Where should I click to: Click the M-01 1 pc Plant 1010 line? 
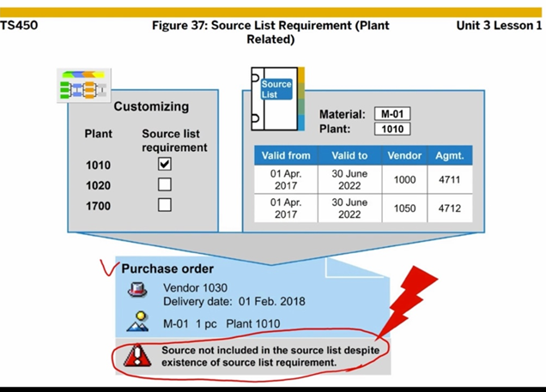[221, 324]
